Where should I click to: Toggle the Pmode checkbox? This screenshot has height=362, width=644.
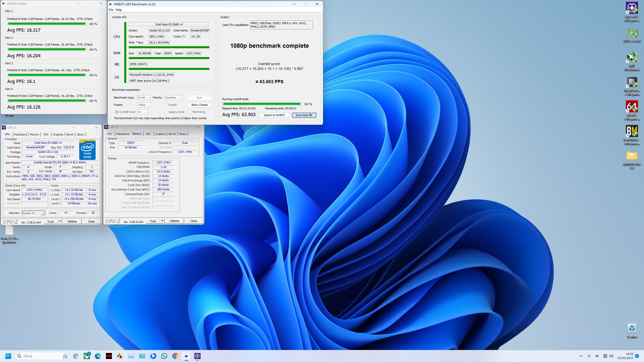pyautogui.click(x=166, y=105)
